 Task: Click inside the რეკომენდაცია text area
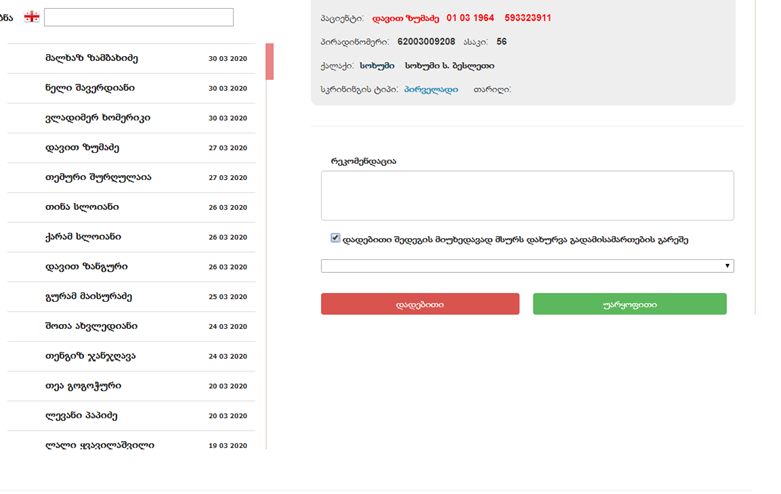[527, 195]
